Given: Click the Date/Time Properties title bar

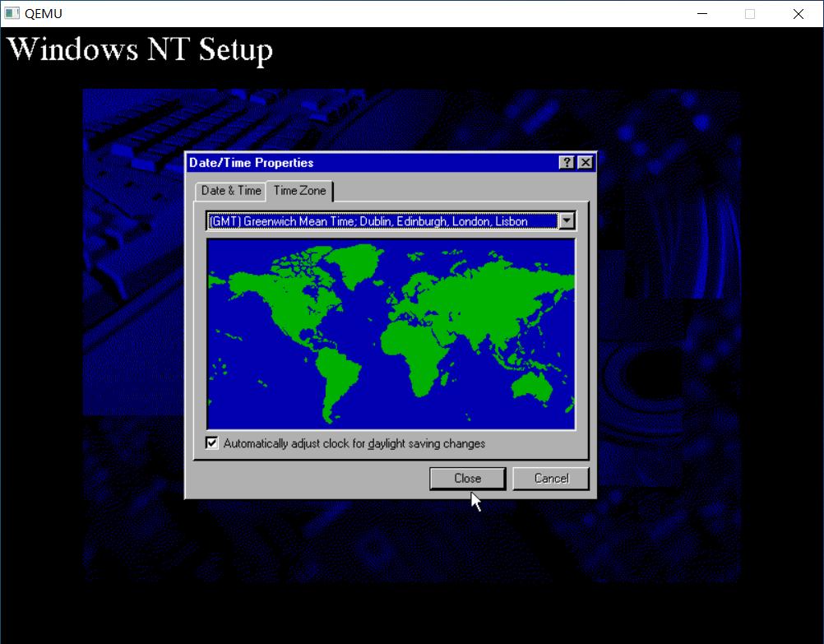Looking at the screenshot, I should coord(329,162).
